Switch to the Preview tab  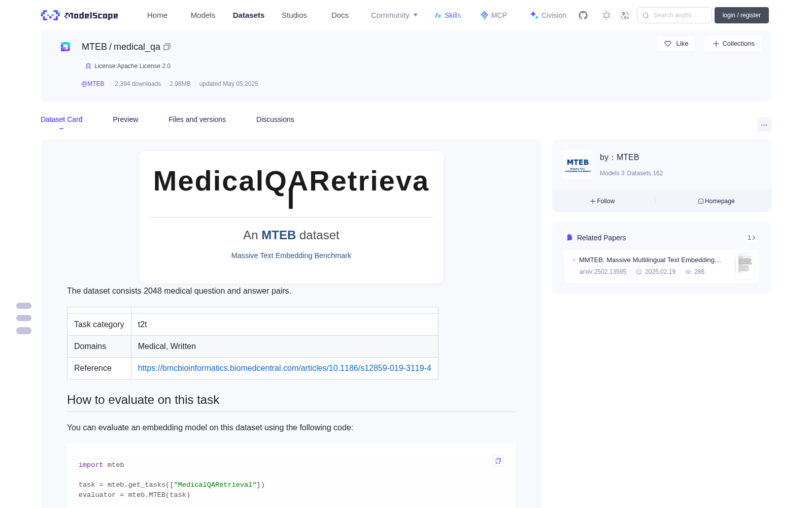pyautogui.click(x=125, y=119)
